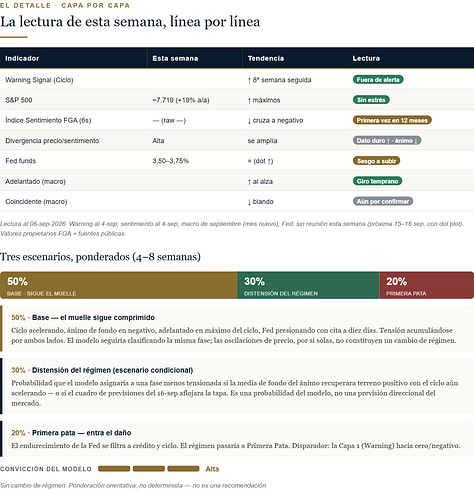
Task: Click the 'se amplía' trend cell
Action: tap(262, 141)
